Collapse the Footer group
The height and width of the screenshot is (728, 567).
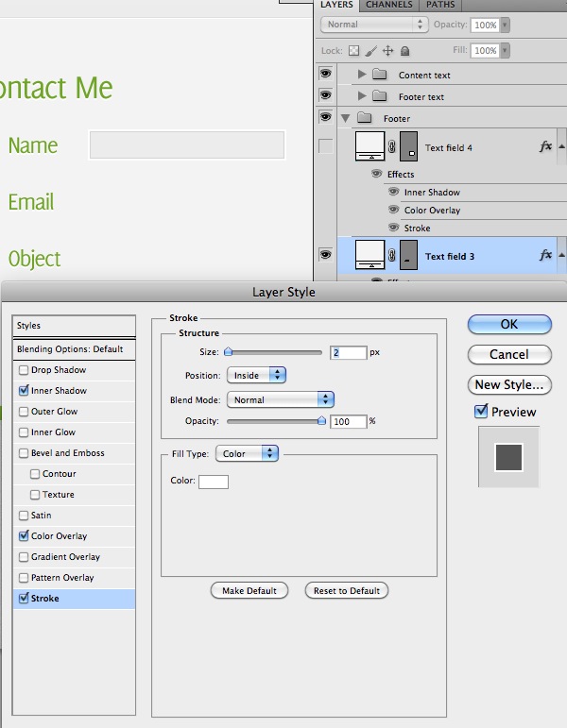pyautogui.click(x=345, y=118)
